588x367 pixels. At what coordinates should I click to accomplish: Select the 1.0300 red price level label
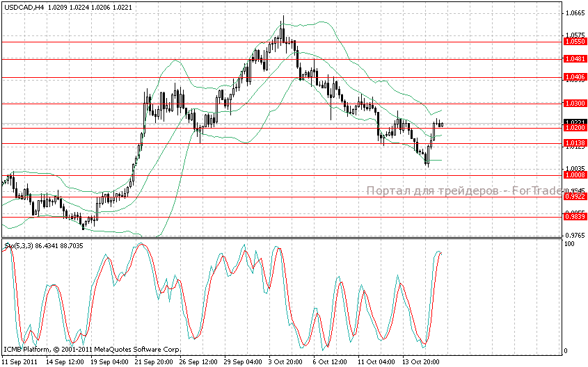point(575,104)
